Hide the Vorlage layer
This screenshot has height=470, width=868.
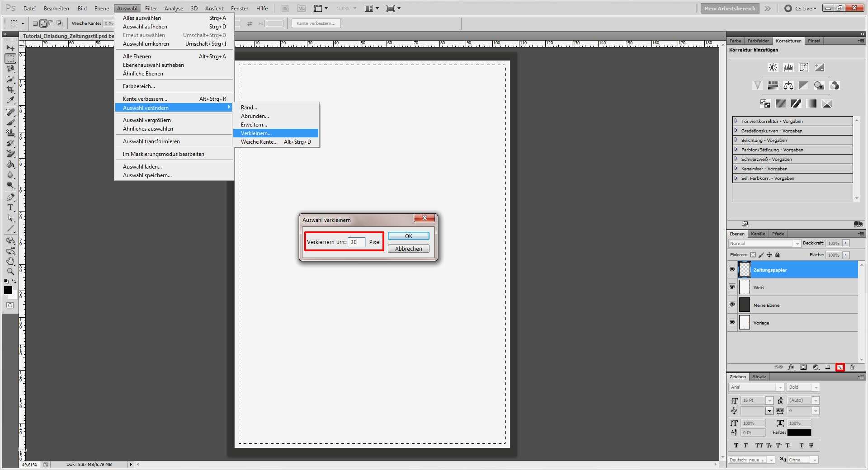(732, 322)
